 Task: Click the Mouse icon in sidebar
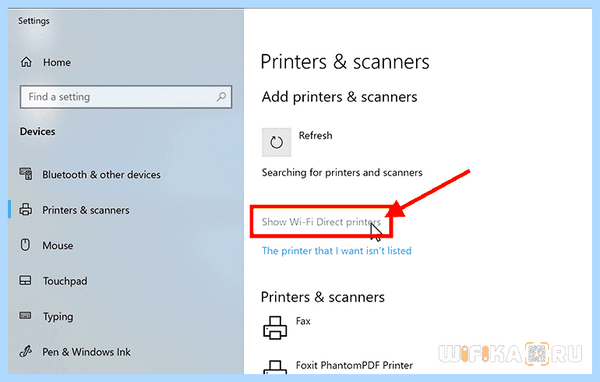pyautogui.click(x=25, y=245)
